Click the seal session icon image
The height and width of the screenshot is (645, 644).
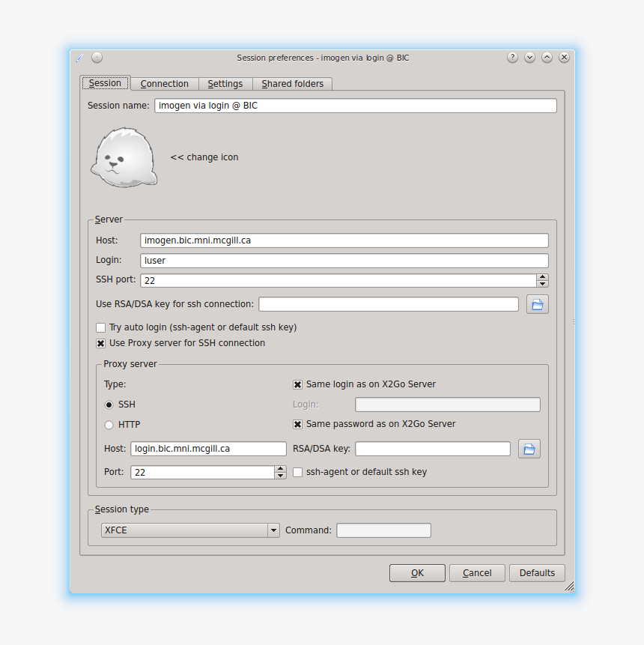[124, 157]
